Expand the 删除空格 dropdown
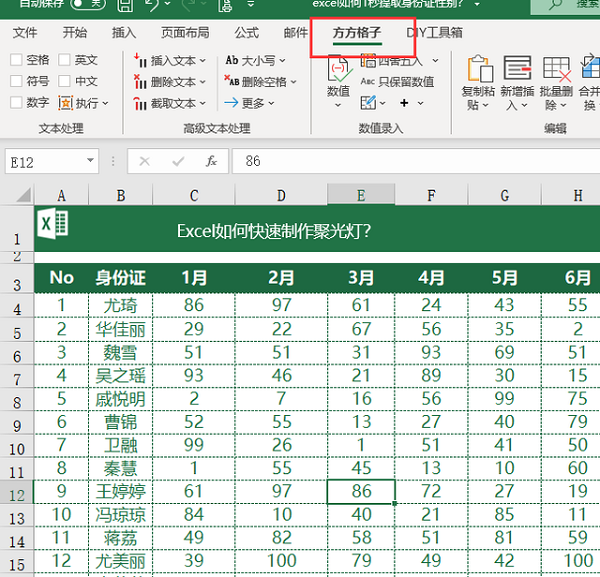Screen dimensions: 600x577 (294, 82)
